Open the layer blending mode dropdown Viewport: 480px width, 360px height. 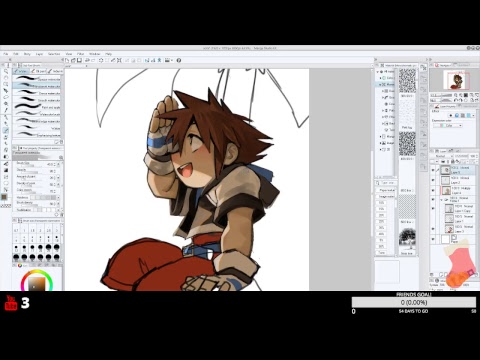pyautogui.click(x=443, y=156)
